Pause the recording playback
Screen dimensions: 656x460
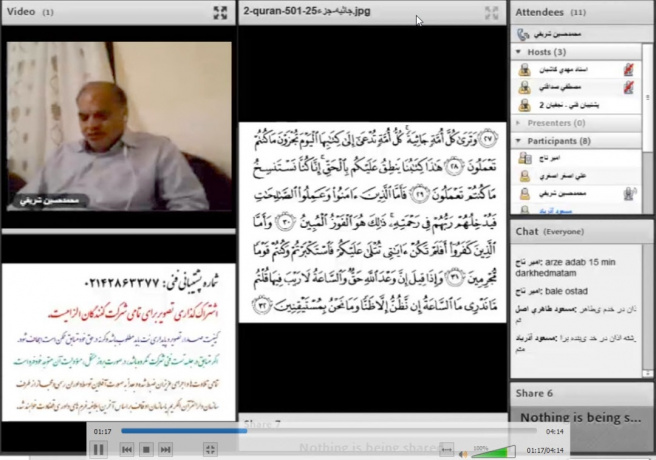(x=99, y=450)
